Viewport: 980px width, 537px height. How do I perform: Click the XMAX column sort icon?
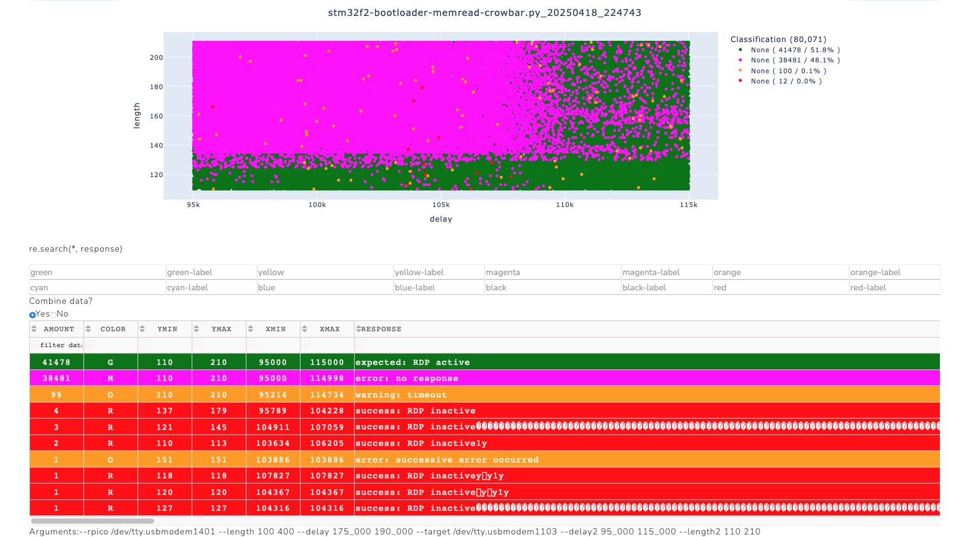(x=305, y=329)
